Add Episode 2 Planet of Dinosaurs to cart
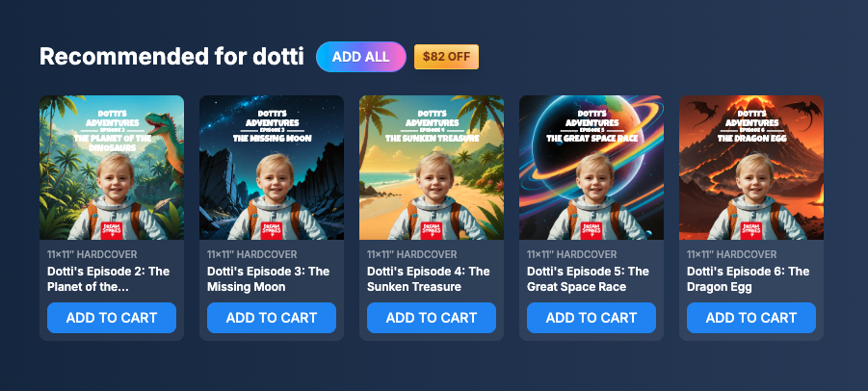Screen dimensions: 868x391 (112, 318)
